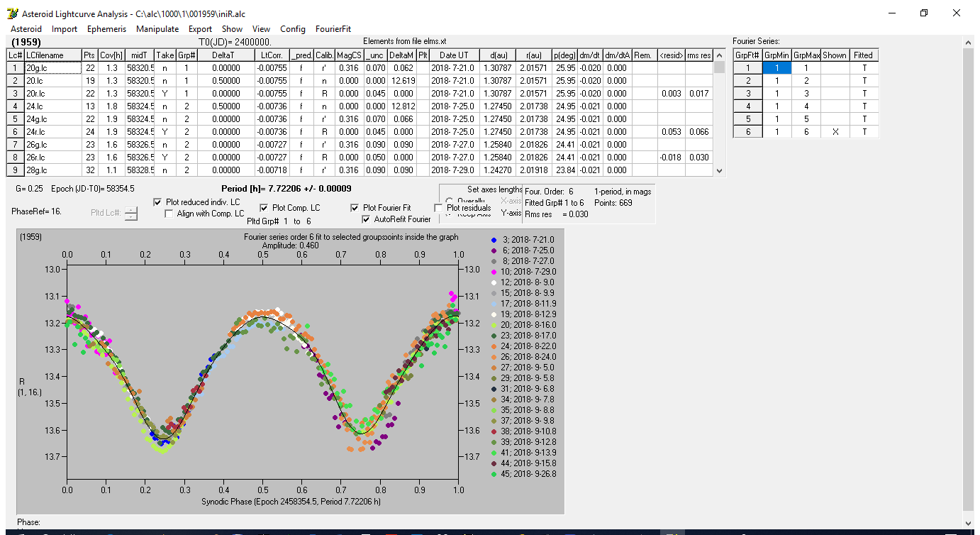Screen dimensions: 980x535
Task: Click the Asteroid Lightcurve Analysis title bar icon
Action: tap(11, 13)
